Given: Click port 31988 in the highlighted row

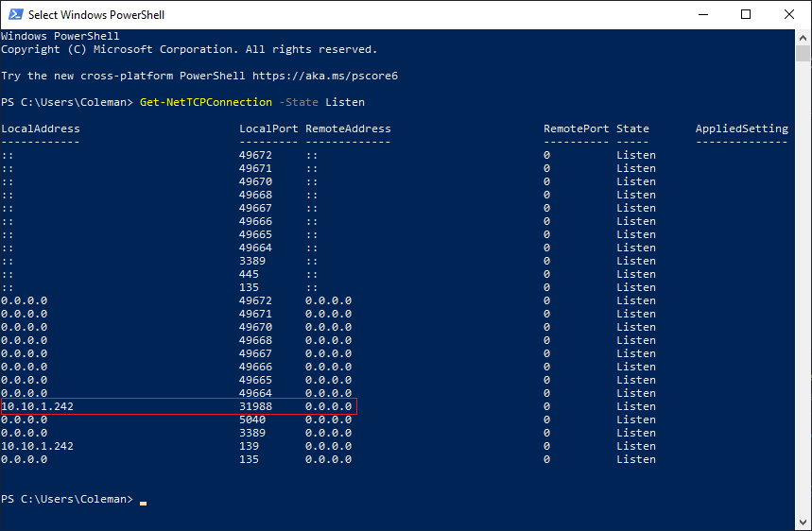Looking at the screenshot, I should pos(255,406).
